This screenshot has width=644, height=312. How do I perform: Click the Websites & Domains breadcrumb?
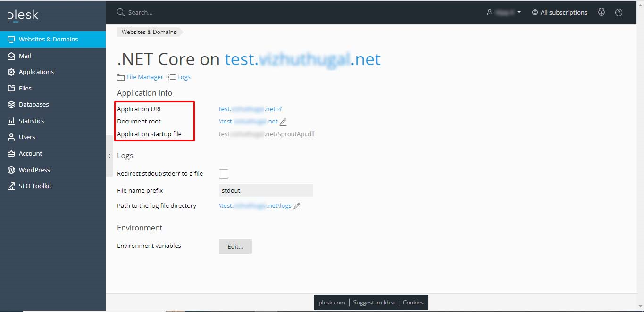[x=149, y=32]
